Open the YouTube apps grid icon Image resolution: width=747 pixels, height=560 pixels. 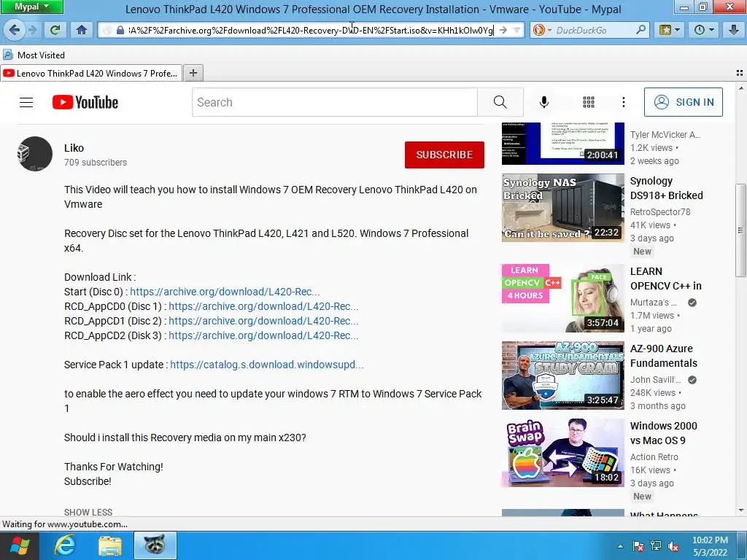click(x=589, y=102)
